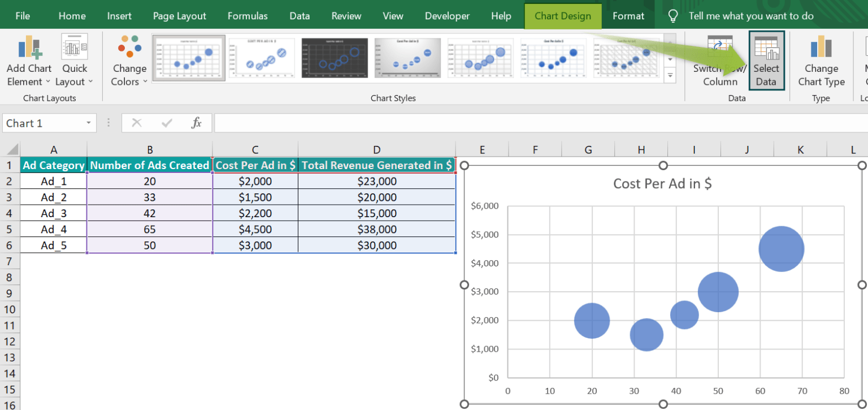Switch to the Format ribbon tab
The width and height of the screenshot is (868, 410).
[x=628, y=15]
